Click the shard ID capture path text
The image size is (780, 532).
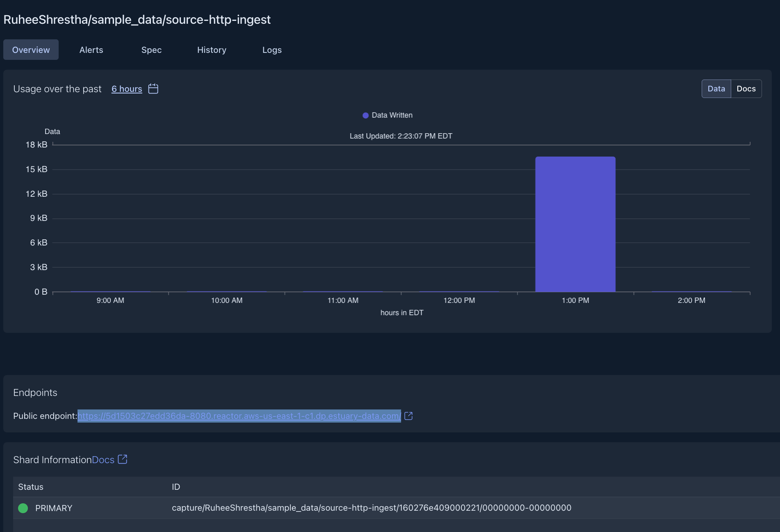372,508
